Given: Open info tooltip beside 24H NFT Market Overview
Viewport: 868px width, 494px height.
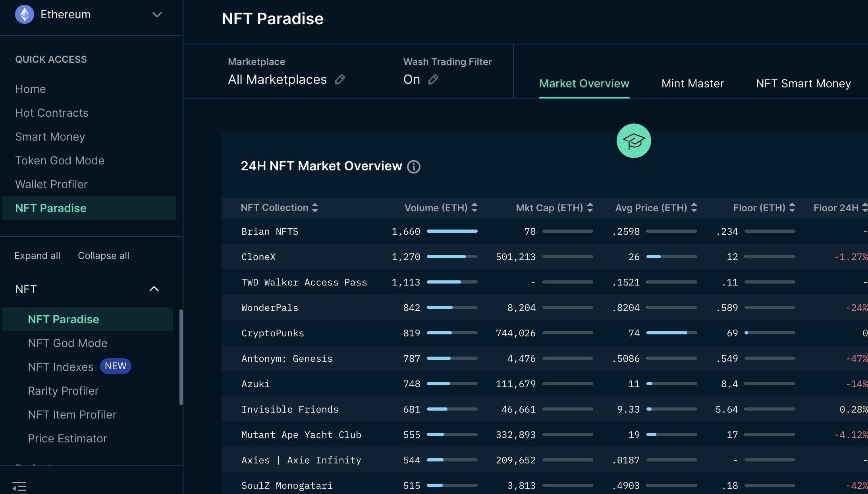Looking at the screenshot, I should click(414, 166).
